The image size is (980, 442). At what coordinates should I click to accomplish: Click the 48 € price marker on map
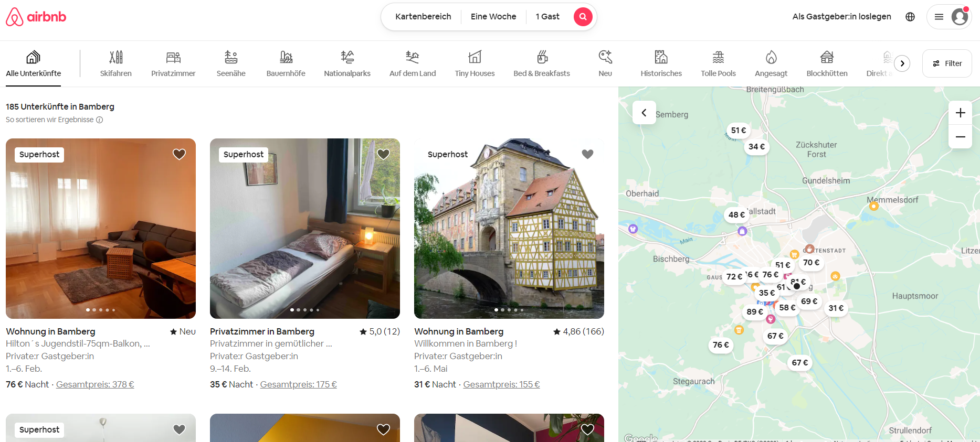pos(736,214)
